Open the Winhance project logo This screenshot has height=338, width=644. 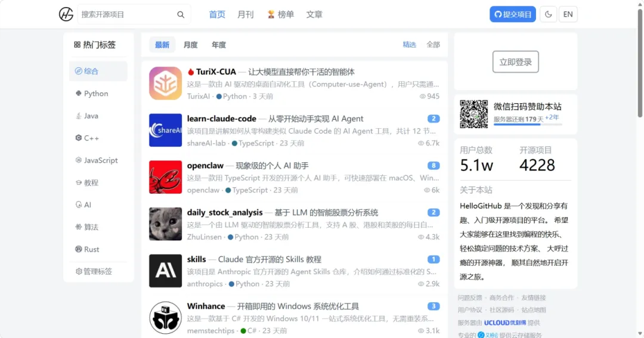pyautogui.click(x=166, y=318)
